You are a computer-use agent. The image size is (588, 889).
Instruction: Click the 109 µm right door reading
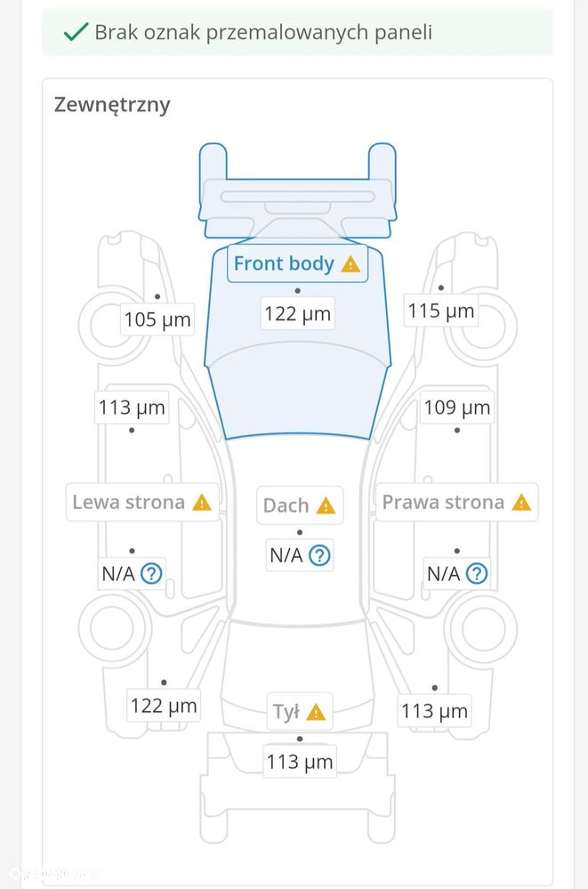click(457, 408)
